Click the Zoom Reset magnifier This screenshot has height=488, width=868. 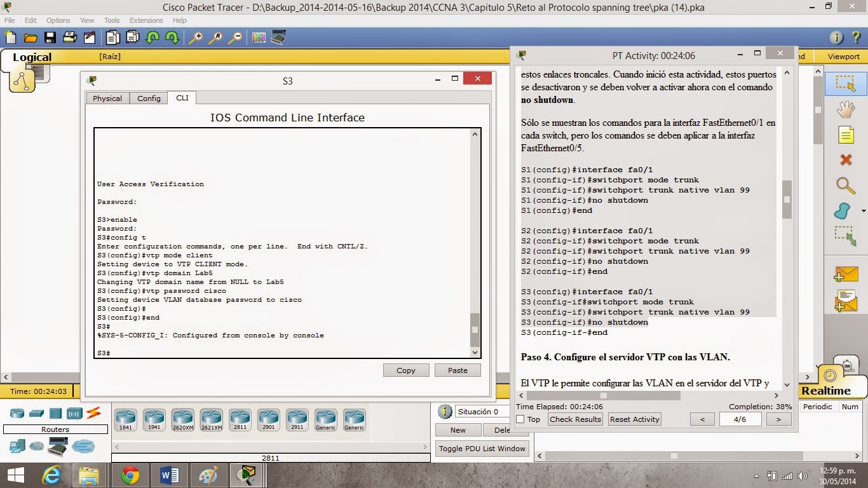tap(215, 37)
